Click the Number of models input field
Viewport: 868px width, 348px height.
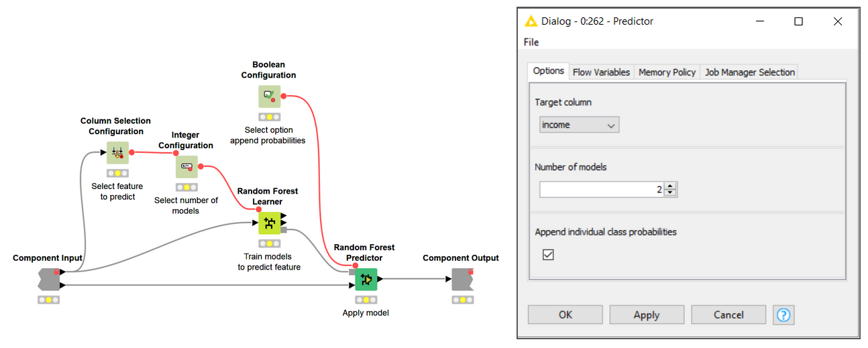tap(602, 190)
